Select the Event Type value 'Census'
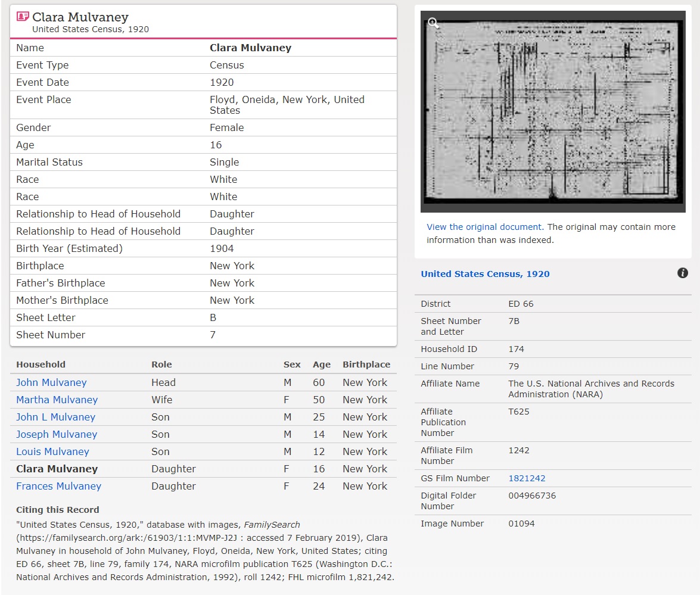The width and height of the screenshot is (700, 595). [227, 65]
